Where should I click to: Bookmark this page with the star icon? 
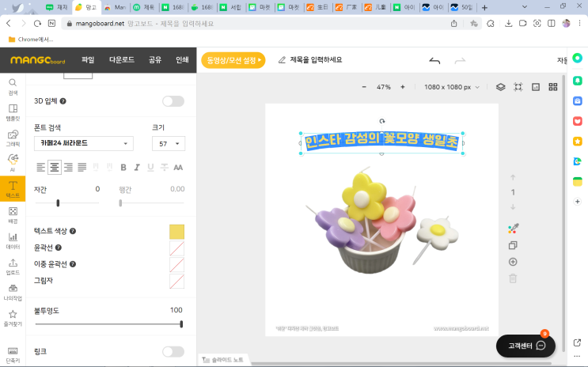point(473,23)
